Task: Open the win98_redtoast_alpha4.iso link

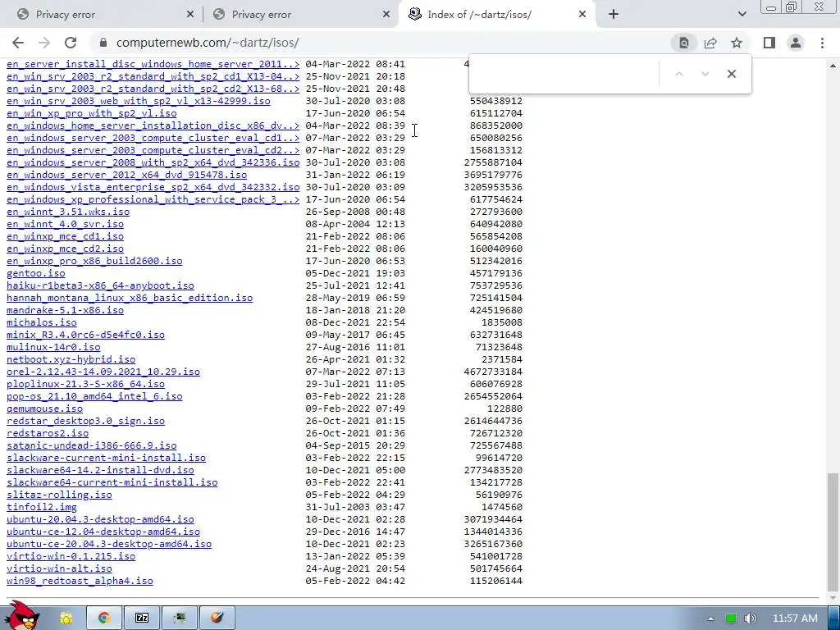Action: click(x=80, y=581)
